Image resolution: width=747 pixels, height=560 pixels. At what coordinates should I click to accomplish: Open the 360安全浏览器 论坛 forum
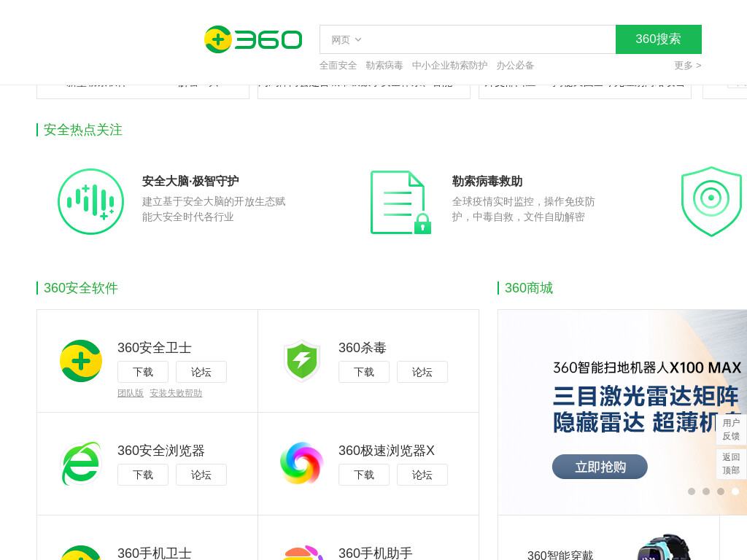(x=201, y=475)
